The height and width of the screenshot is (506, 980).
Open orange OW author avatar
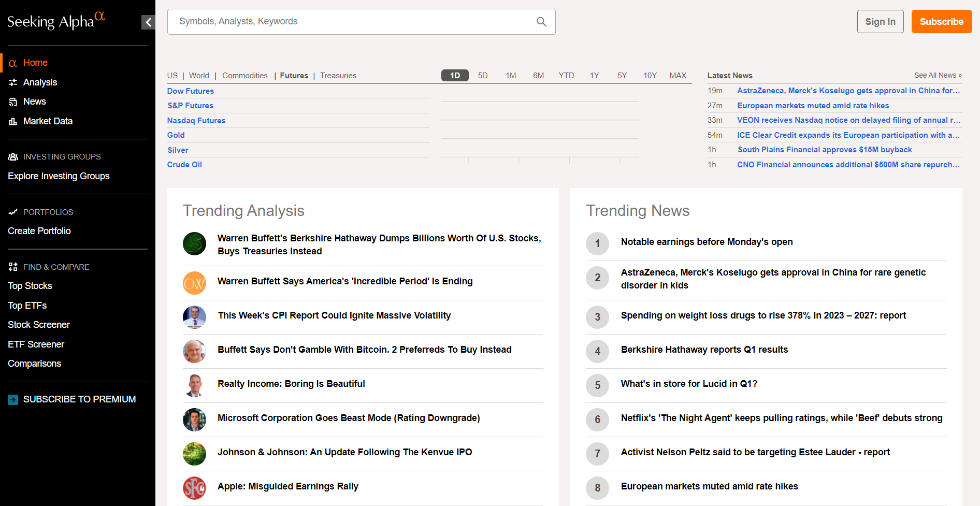click(194, 283)
